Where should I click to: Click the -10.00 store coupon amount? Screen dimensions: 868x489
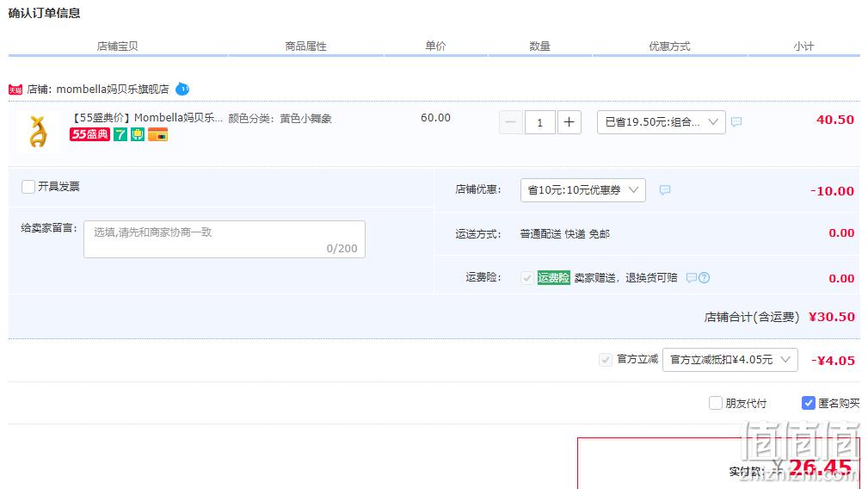(x=832, y=191)
